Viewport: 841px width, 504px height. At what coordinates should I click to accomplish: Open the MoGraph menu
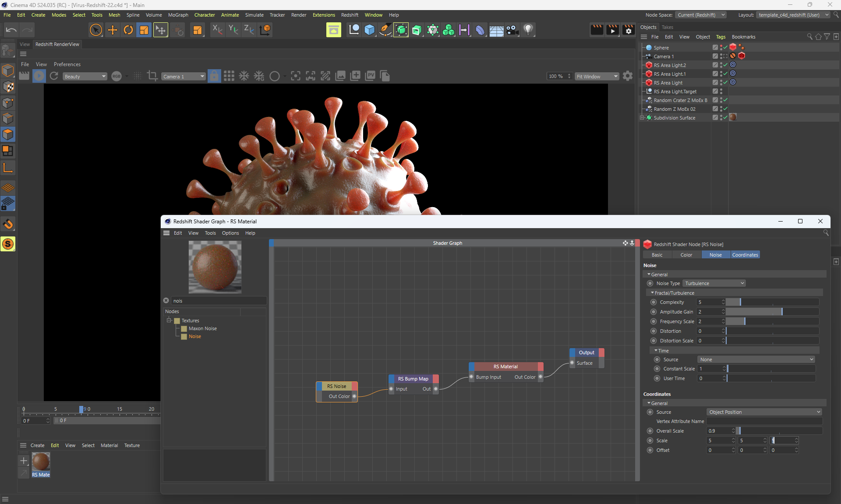point(178,15)
